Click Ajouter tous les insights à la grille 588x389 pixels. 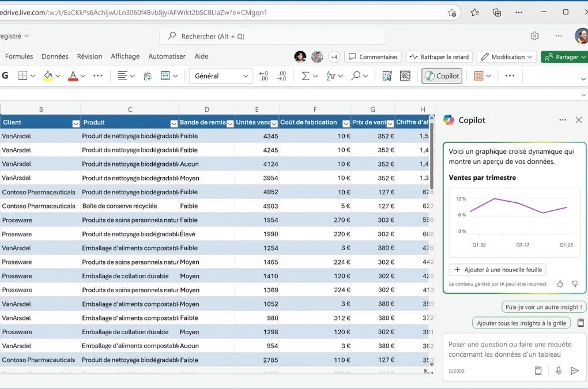click(x=521, y=323)
